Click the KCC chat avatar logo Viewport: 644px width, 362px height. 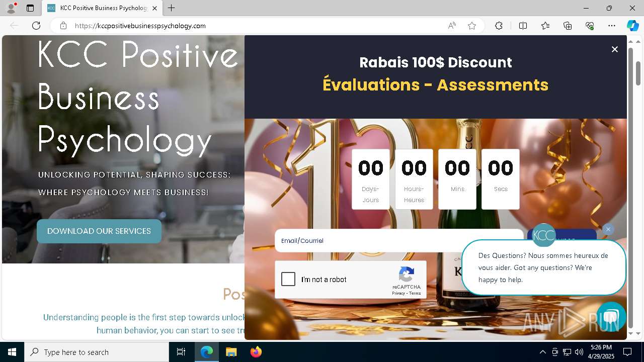pyautogui.click(x=544, y=235)
